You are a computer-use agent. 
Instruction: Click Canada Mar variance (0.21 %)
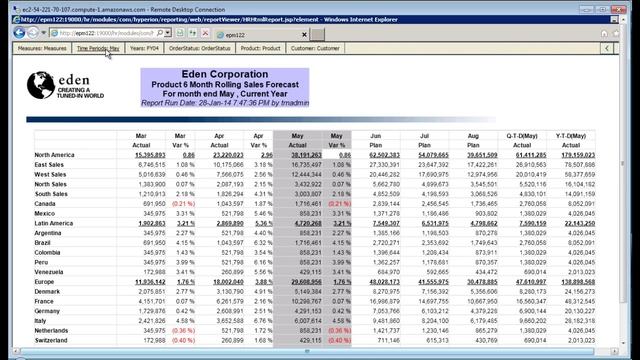tap(183, 204)
